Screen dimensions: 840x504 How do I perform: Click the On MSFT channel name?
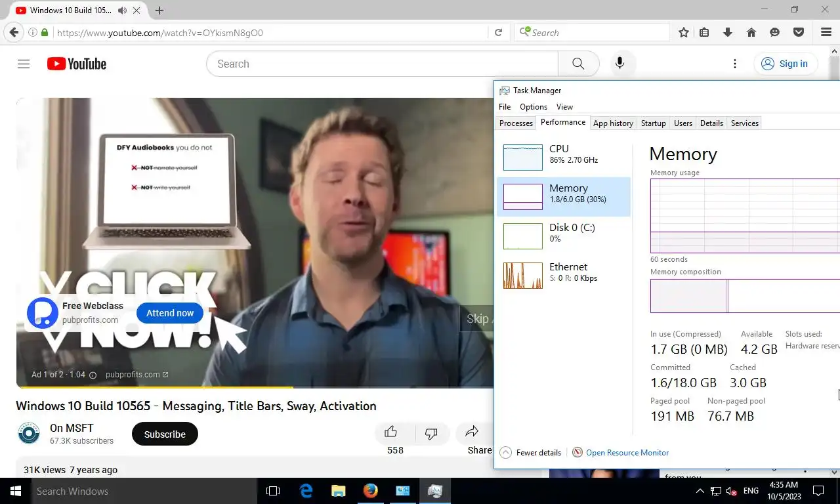(x=72, y=428)
